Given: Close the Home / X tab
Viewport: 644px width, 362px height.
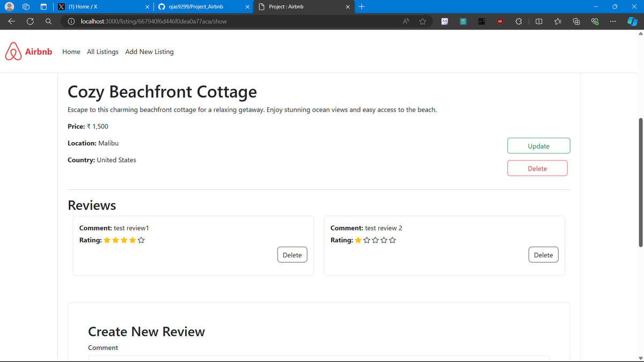Looking at the screenshot, I should [148, 6].
